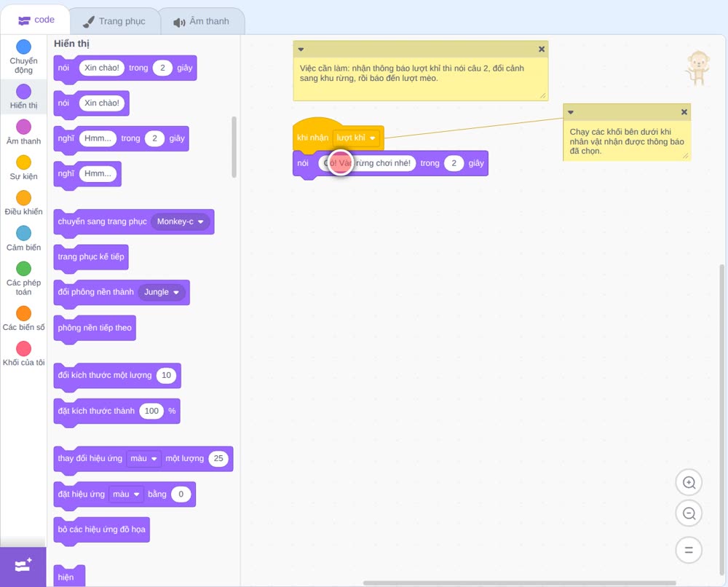
Task: Select the Chuyển động category circle
Action: (x=24, y=47)
